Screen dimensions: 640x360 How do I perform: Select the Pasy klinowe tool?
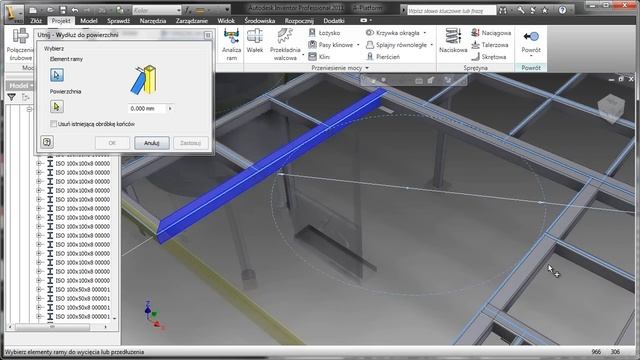[x=331, y=45]
